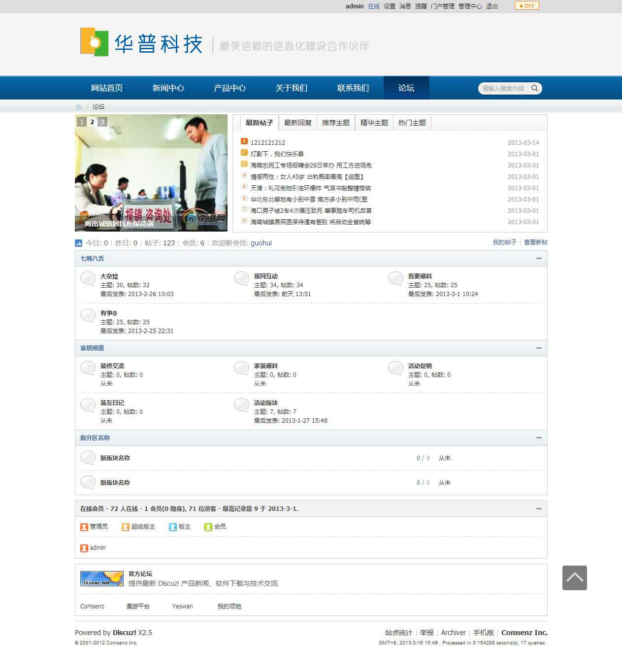This screenshot has height=672, width=622.
Task: Click 退出 to log out
Action: click(492, 6)
